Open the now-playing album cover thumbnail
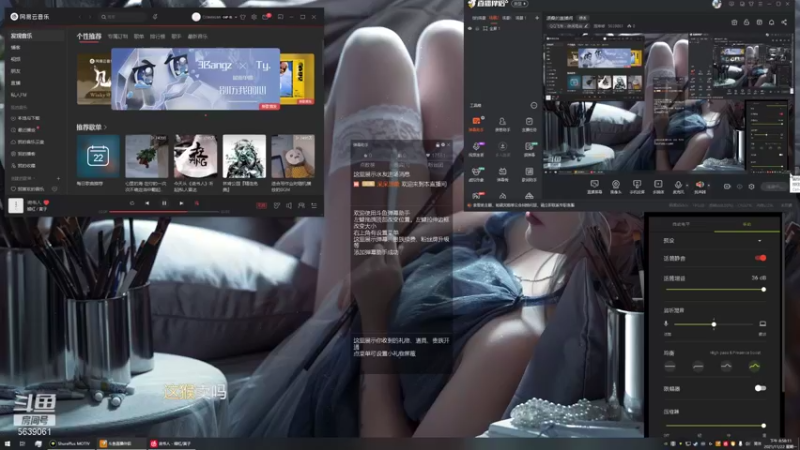The image size is (800, 450). pos(16,205)
